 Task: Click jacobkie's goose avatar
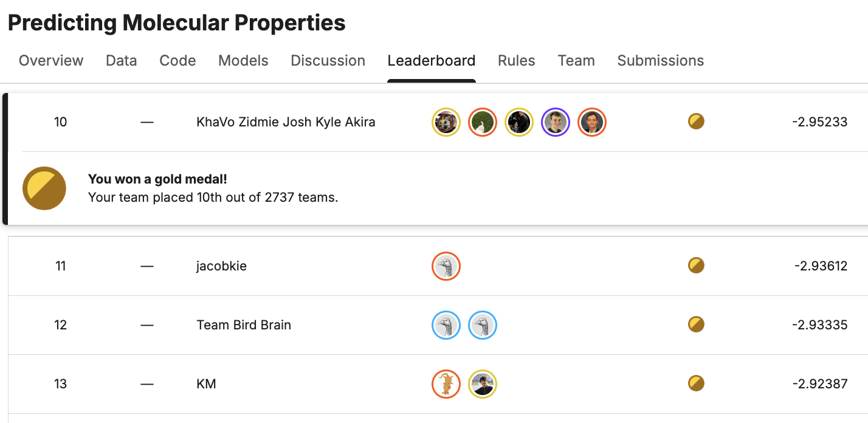click(446, 266)
